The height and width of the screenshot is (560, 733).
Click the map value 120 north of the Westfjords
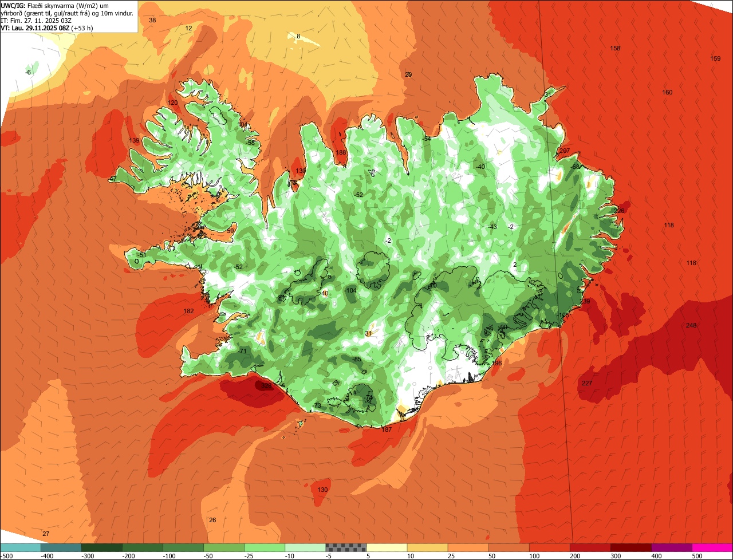pyautogui.click(x=172, y=102)
